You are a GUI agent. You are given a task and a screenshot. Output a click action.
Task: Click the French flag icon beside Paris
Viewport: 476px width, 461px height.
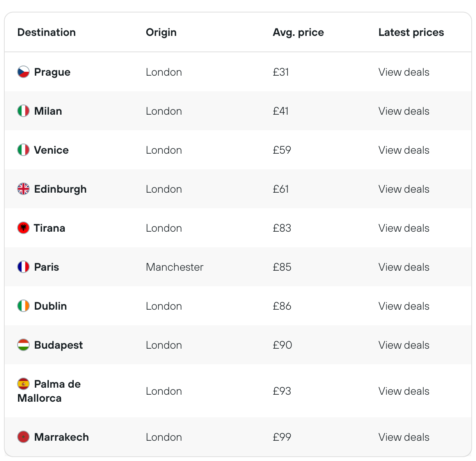coord(23,267)
